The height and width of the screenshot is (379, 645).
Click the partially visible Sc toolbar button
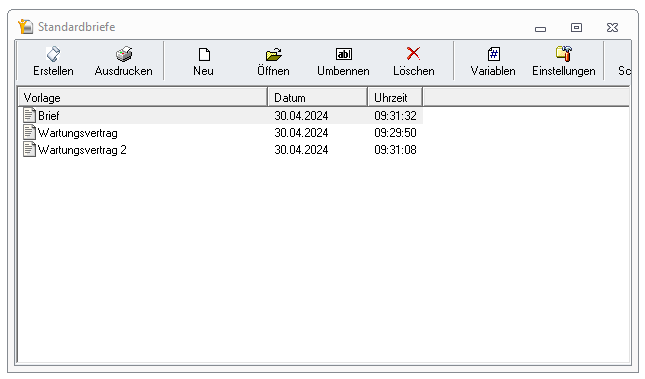[x=623, y=61]
